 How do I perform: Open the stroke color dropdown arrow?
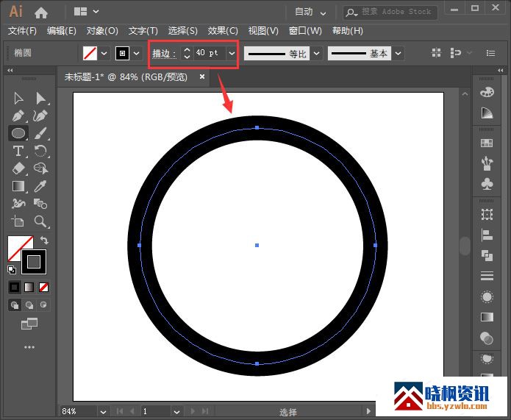pos(137,53)
